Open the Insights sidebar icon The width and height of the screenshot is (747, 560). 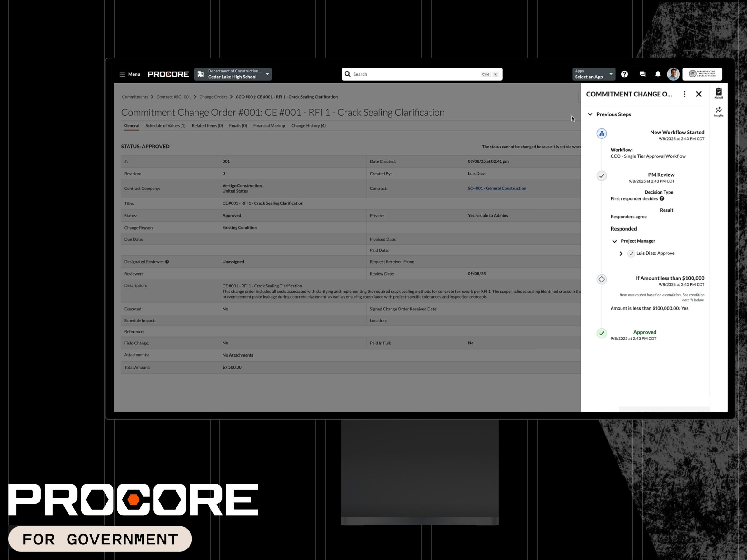coord(719,112)
